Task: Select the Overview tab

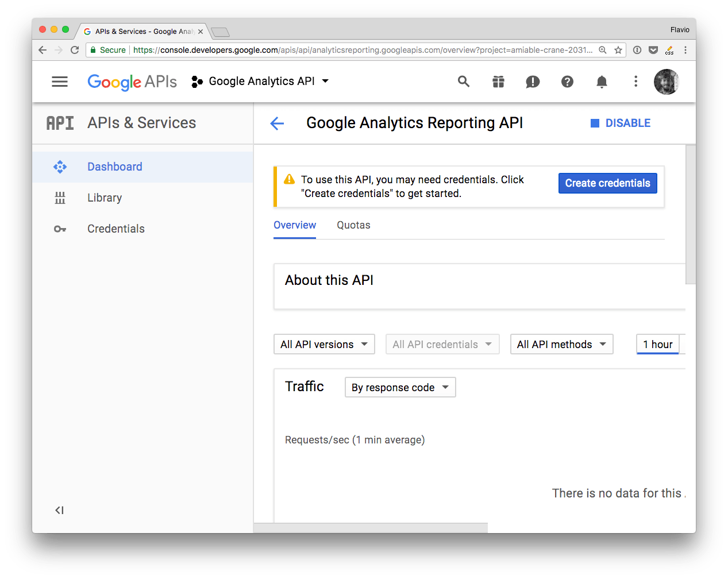Action: point(295,225)
